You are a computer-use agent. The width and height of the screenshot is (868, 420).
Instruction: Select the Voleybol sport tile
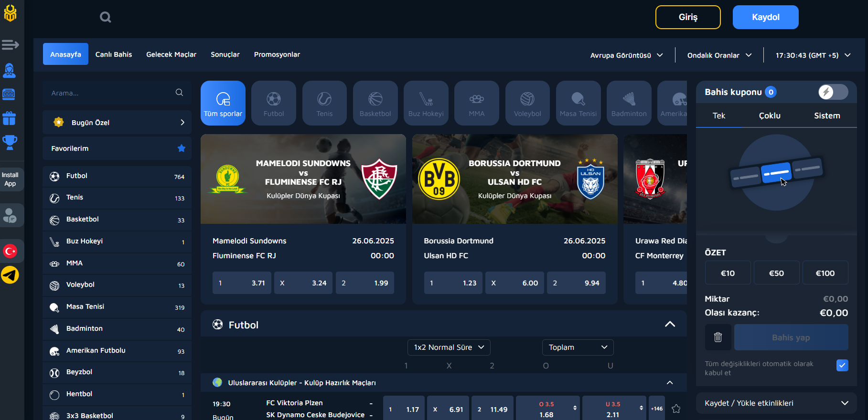[528, 103]
